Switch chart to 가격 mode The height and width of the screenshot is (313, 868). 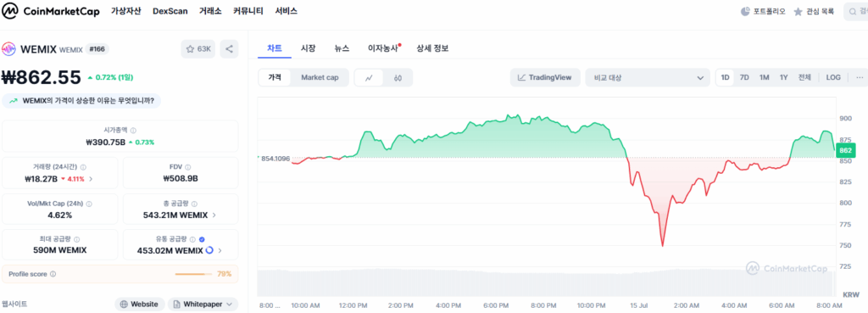point(275,77)
